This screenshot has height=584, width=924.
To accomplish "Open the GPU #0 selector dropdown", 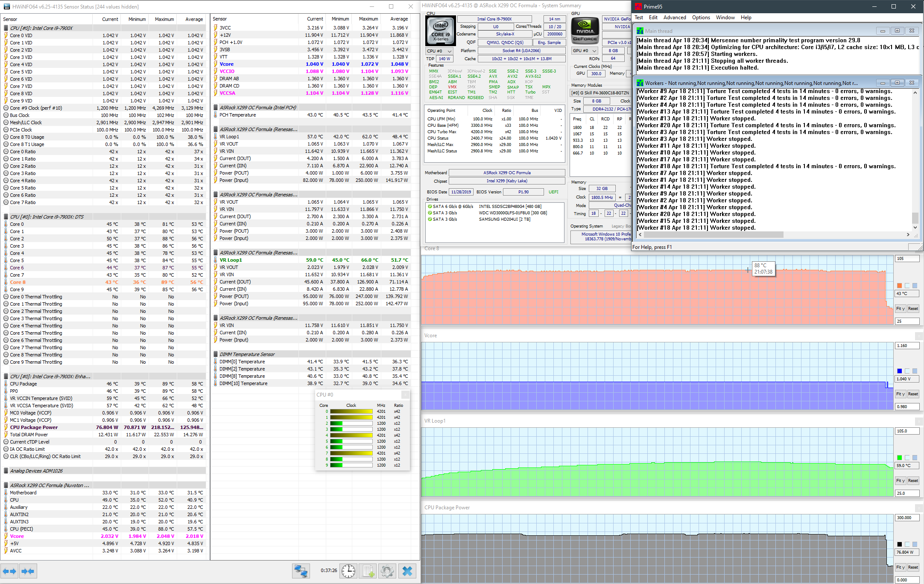I will [x=584, y=50].
